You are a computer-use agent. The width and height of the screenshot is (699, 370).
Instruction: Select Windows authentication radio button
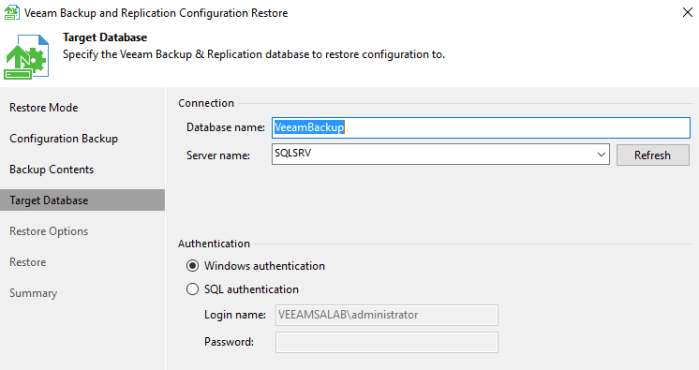pos(192,266)
